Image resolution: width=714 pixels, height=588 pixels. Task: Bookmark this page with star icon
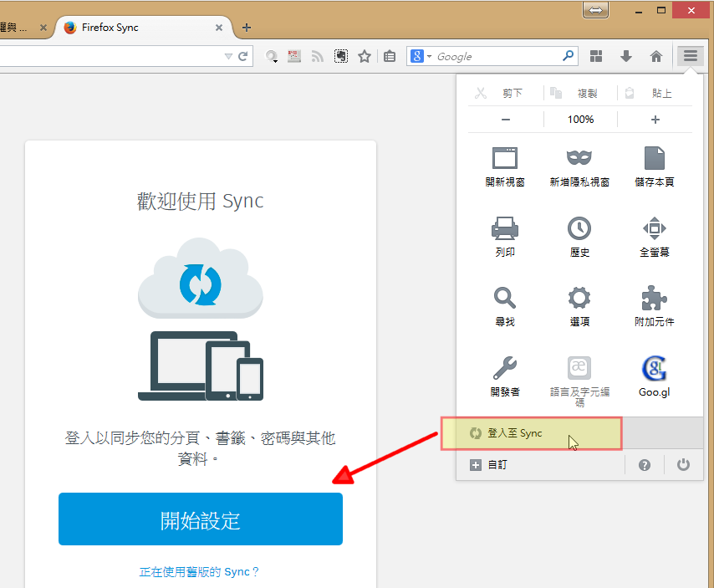(x=365, y=56)
